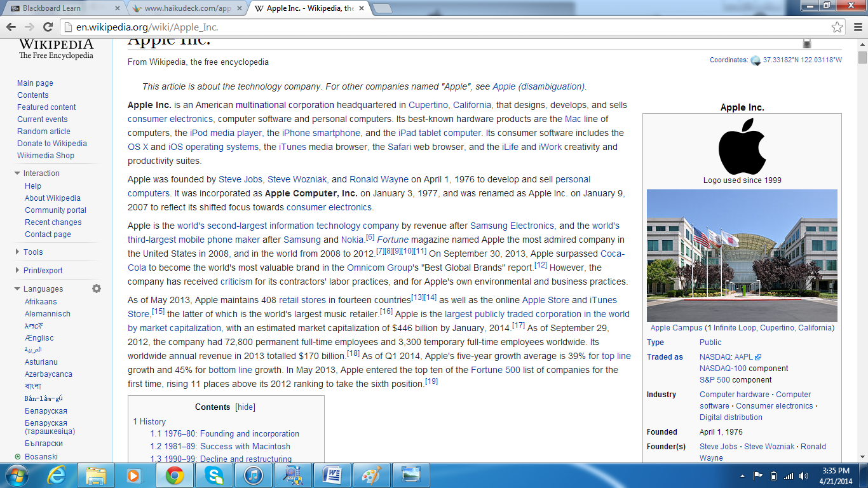Image resolution: width=868 pixels, height=488 pixels.
Task: Expand the Tools sidebar section
Action: point(29,252)
